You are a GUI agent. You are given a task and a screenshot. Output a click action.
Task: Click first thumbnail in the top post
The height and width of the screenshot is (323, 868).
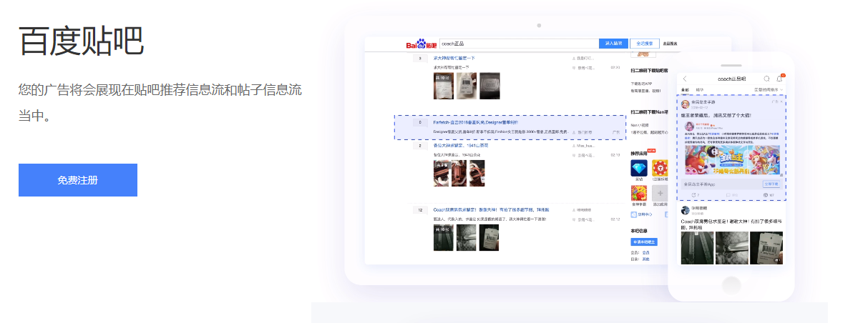[444, 86]
